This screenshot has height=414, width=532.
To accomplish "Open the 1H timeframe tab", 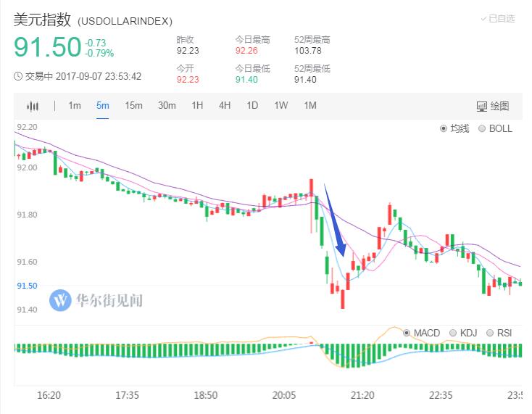I will (x=197, y=106).
